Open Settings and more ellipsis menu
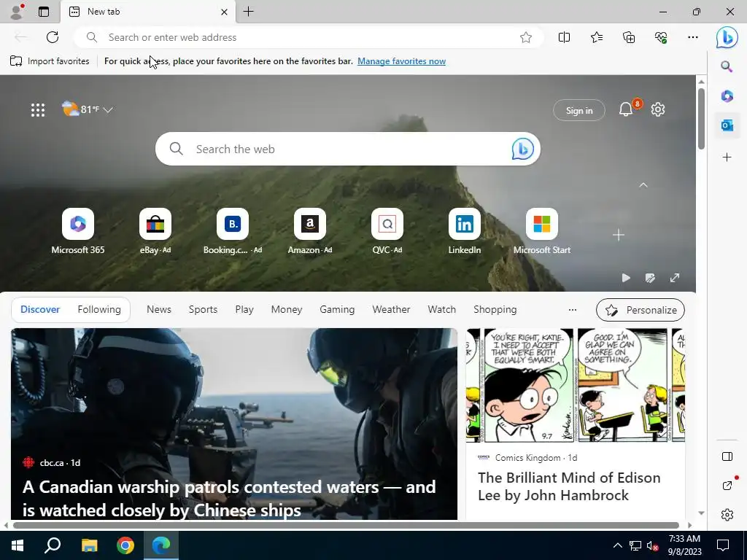This screenshot has width=747, height=560. pos(693,37)
